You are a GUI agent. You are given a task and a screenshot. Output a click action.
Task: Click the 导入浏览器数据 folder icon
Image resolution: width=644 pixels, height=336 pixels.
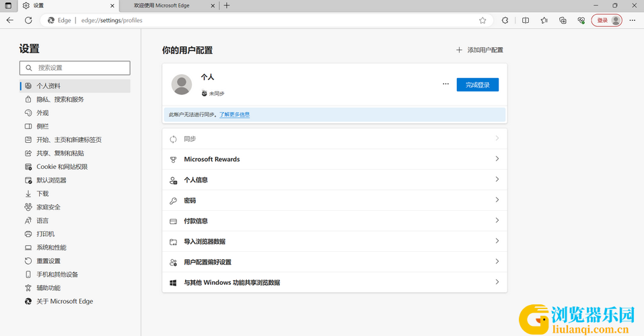(x=174, y=242)
